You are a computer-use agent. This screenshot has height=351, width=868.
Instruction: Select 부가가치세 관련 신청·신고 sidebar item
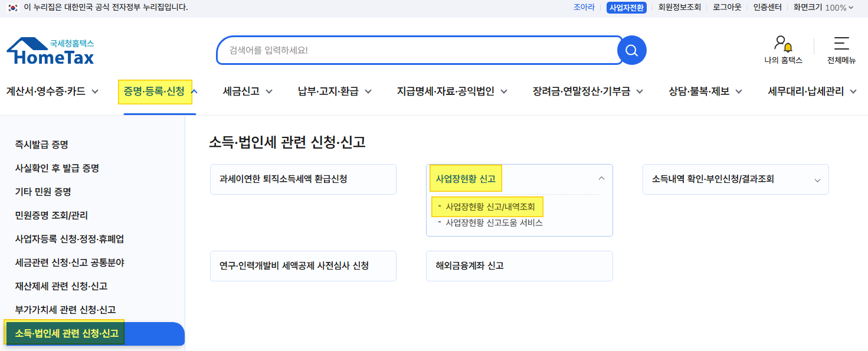[65, 310]
